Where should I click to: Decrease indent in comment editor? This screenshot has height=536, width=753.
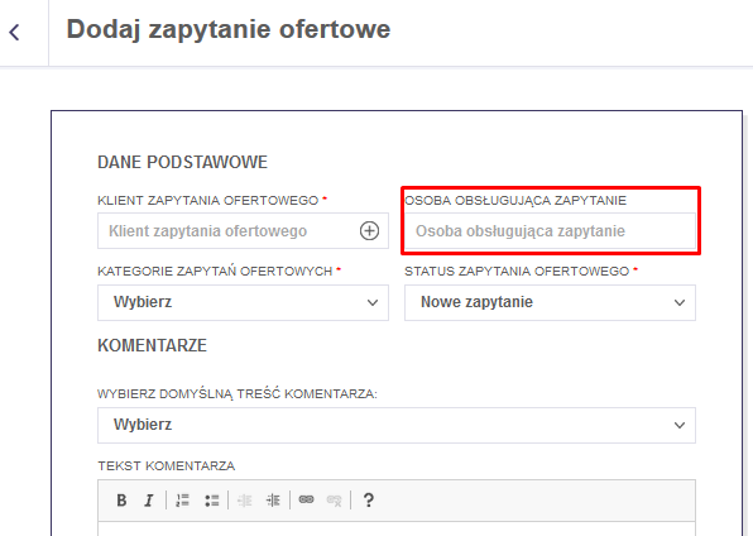(x=245, y=501)
